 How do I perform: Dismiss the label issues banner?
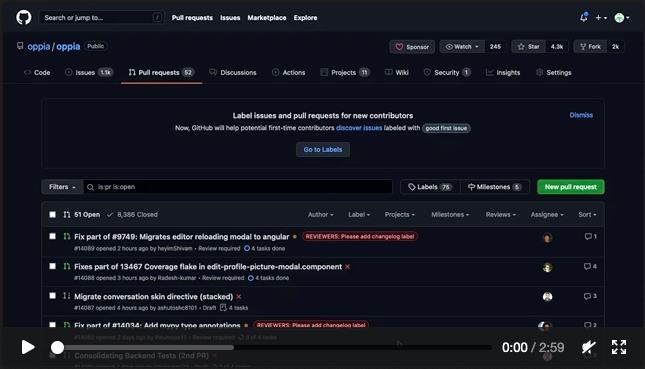(581, 115)
